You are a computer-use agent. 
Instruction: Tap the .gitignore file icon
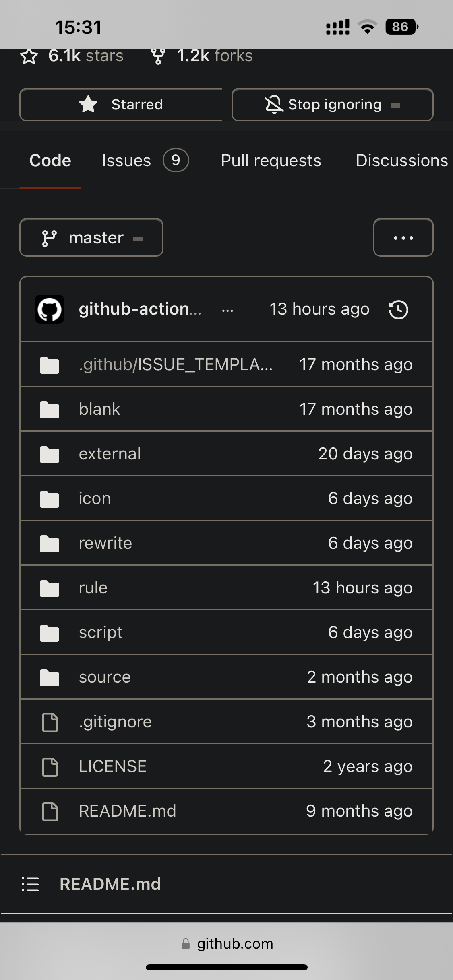pos(50,722)
